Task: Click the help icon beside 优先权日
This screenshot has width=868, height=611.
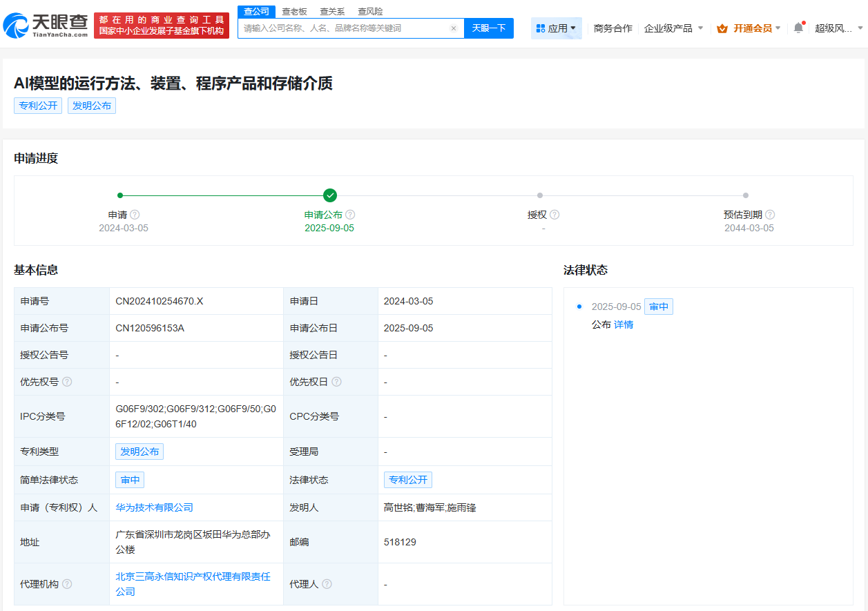Action: [x=336, y=381]
